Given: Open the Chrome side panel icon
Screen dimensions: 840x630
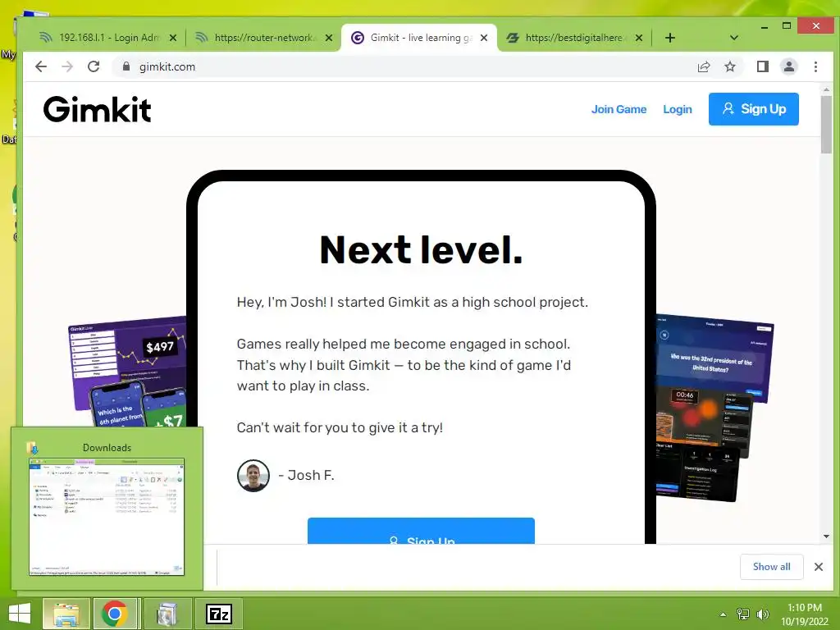Looking at the screenshot, I should [x=762, y=66].
